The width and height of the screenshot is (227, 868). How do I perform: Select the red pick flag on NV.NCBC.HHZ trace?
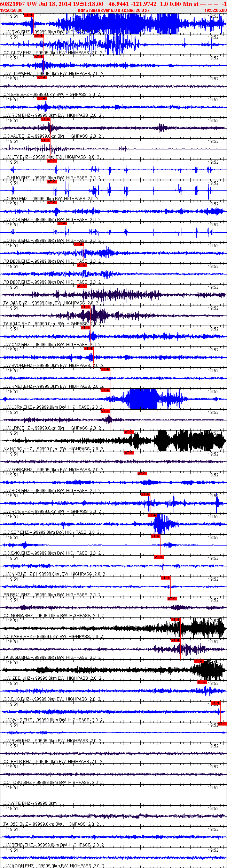129,432
